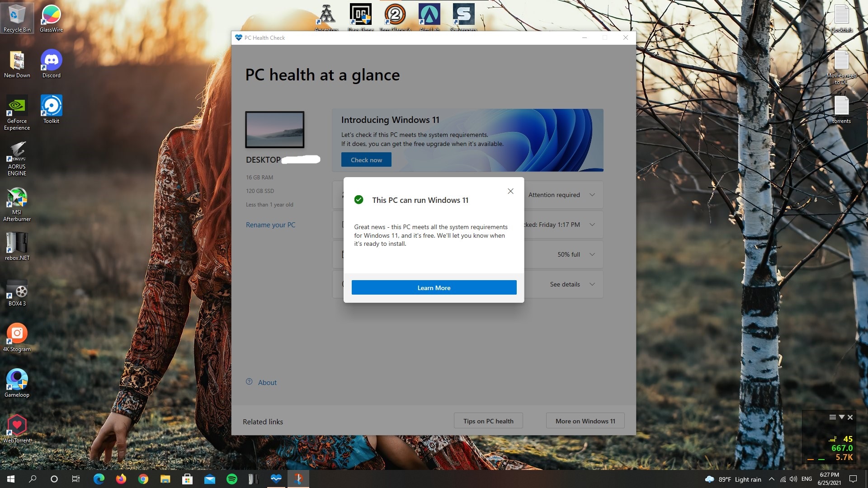The height and width of the screenshot is (488, 868).
Task: Open 4K Stogram shortcut
Action: coord(17,338)
